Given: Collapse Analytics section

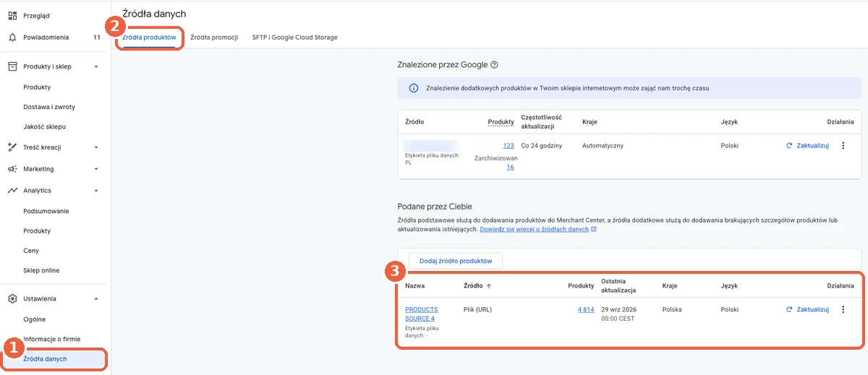Looking at the screenshot, I should 96,191.
